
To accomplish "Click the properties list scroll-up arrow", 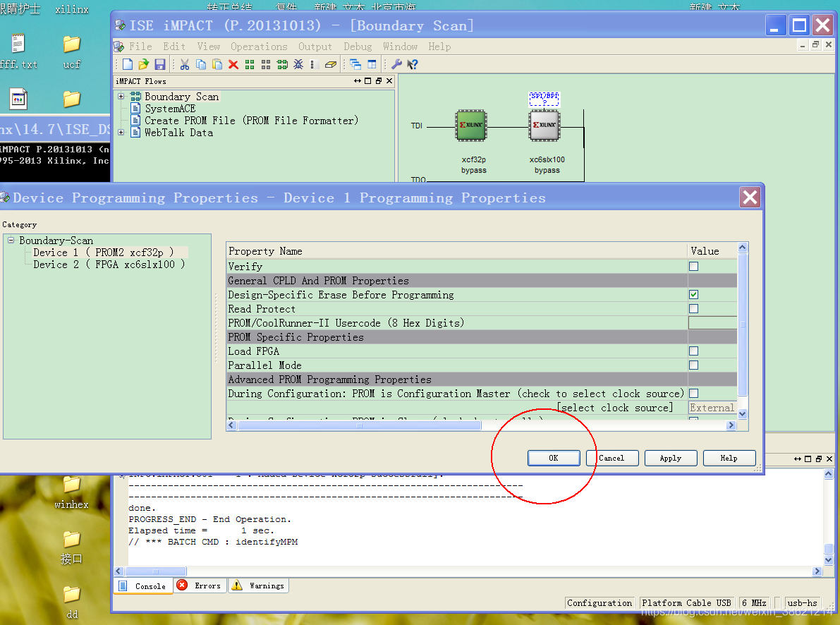I will [x=743, y=248].
